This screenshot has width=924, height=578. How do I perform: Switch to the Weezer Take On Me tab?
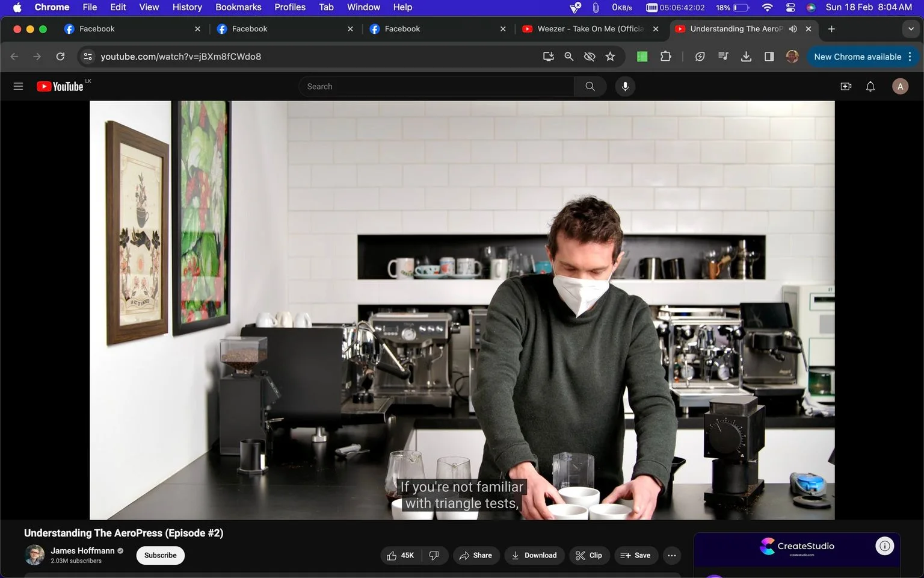coord(590,29)
